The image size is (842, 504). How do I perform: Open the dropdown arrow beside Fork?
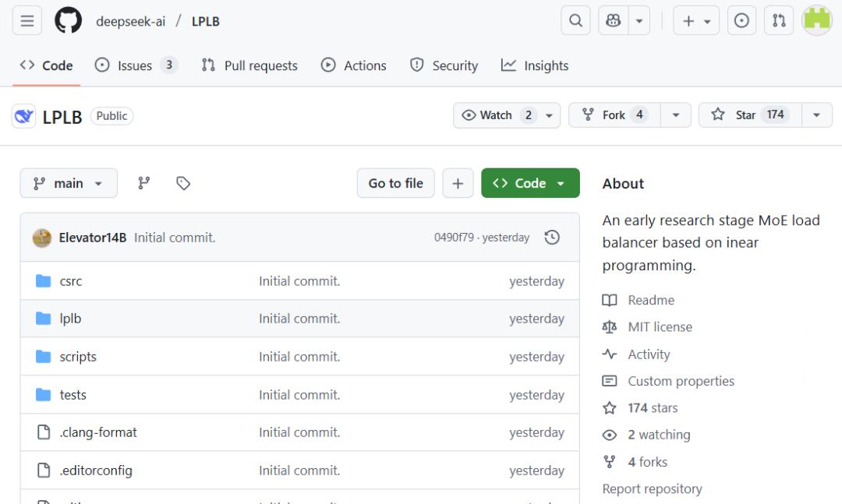[x=676, y=115]
